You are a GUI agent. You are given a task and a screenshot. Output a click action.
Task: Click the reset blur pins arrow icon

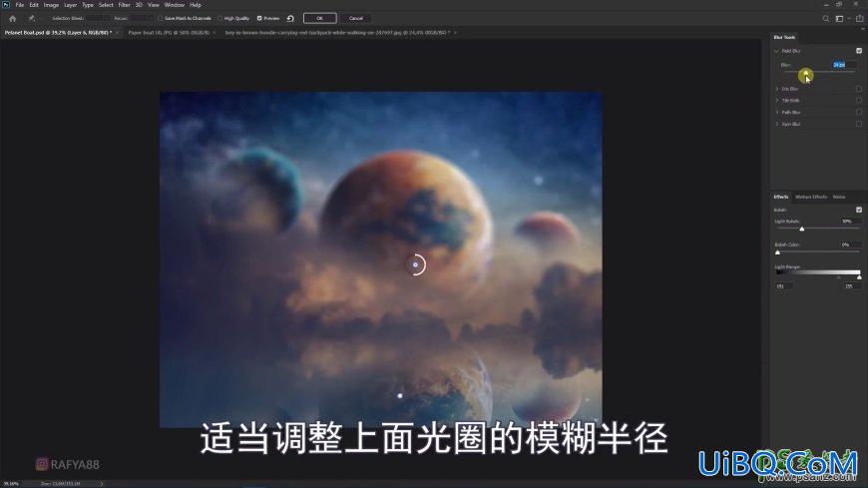290,18
